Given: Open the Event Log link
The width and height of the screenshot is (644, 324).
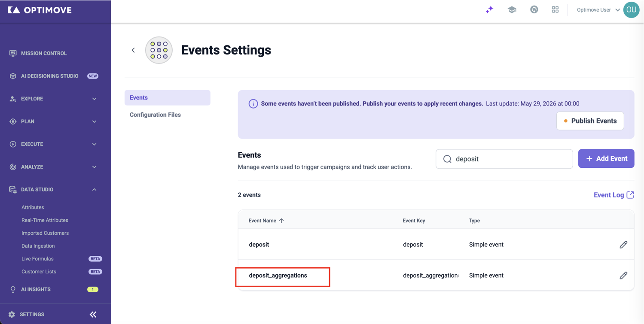Looking at the screenshot, I should point(613,195).
